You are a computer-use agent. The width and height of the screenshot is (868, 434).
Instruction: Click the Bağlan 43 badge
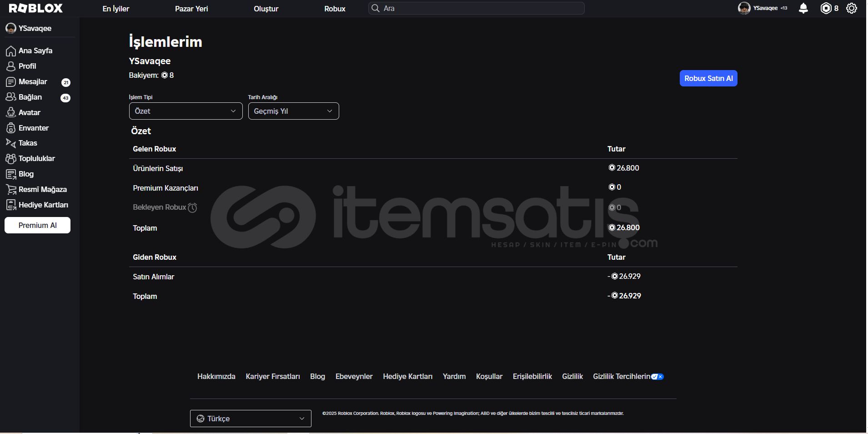coord(65,98)
